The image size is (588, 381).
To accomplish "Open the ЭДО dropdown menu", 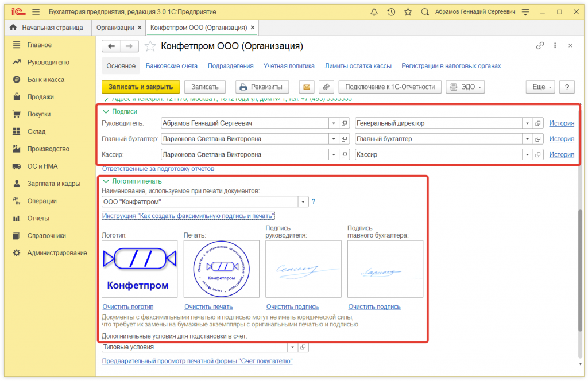I will click(x=465, y=87).
